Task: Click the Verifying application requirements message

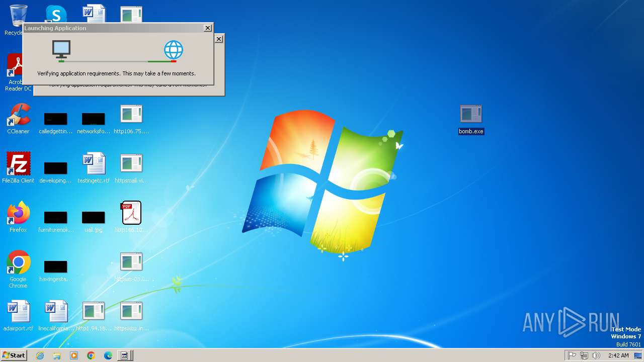Action: click(x=116, y=73)
